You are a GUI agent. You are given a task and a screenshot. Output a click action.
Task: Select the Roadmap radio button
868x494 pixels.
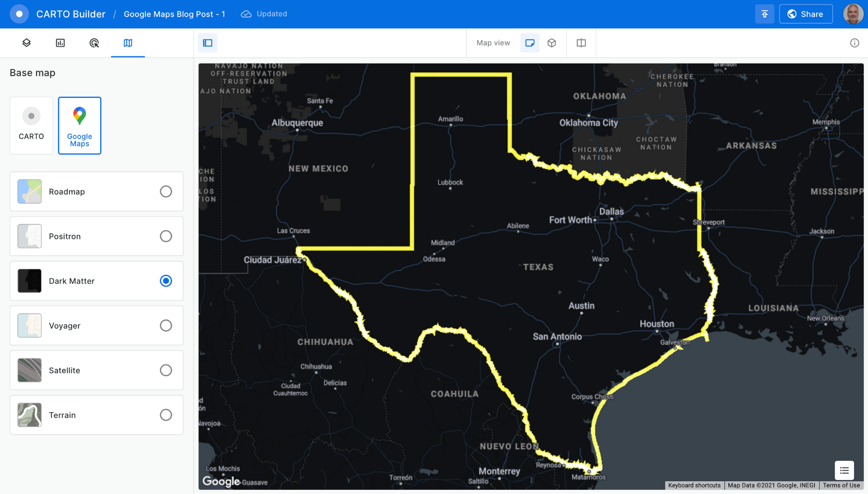coord(166,191)
